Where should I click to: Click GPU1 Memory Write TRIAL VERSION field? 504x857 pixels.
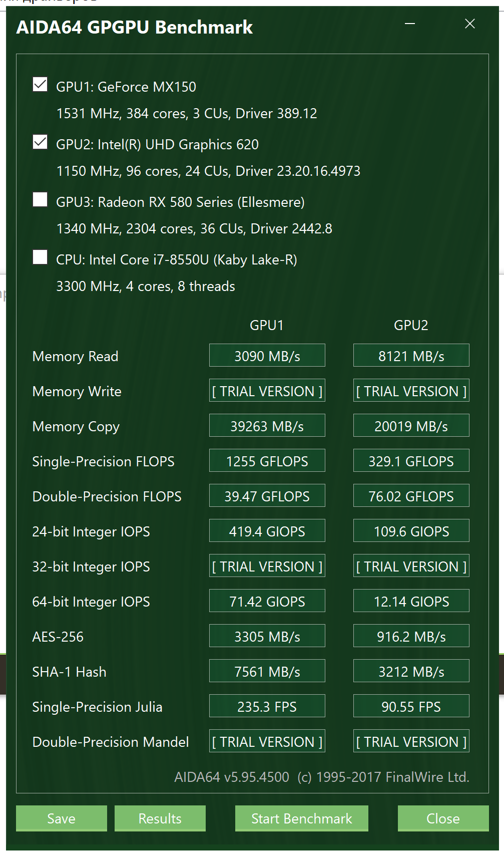coord(267,391)
